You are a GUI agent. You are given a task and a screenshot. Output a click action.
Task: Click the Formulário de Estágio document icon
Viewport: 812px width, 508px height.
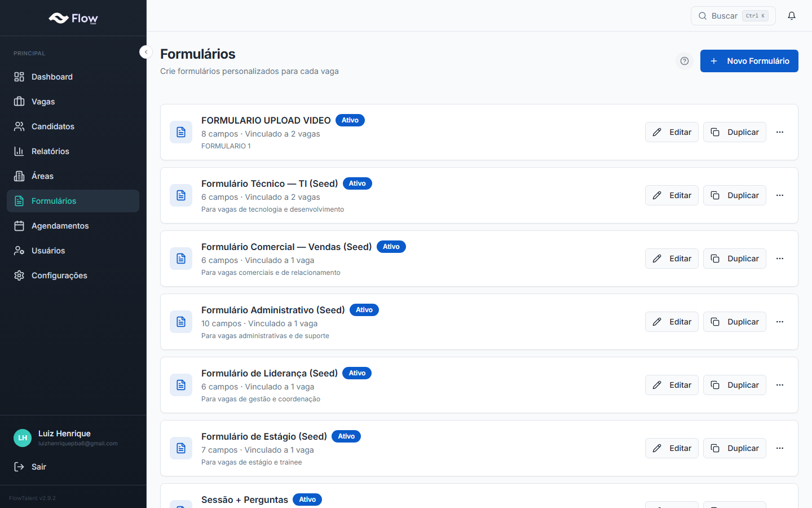click(181, 448)
